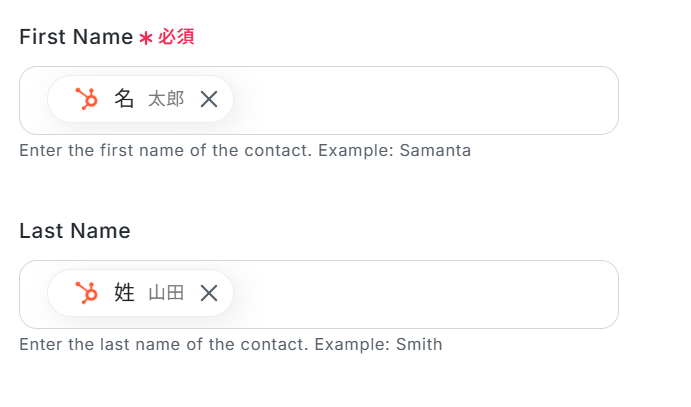Remove the 姓 山田 chip with its X
Image resolution: width=691 pixels, height=407 pixels.
click(x=209, y=293)
